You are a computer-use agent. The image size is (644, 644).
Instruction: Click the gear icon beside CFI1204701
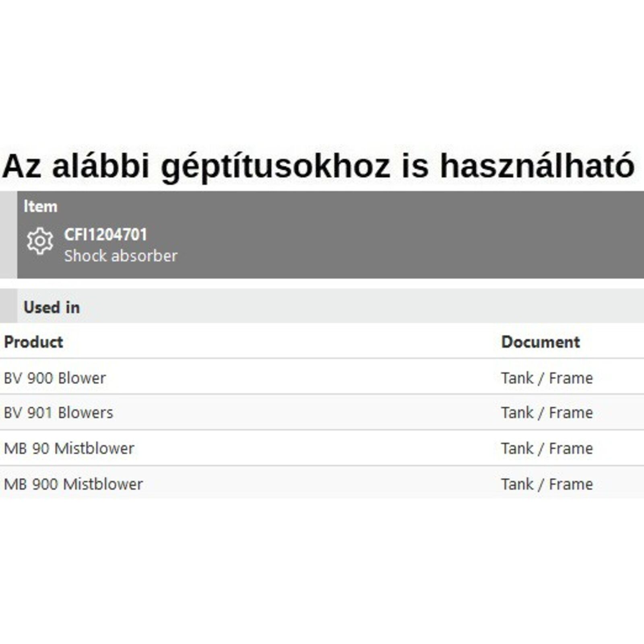[x=40, y=241]
